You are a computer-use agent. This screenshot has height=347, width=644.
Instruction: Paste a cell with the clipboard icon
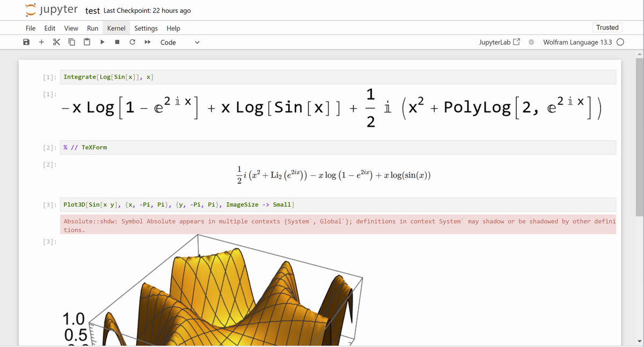(x=86, y=42)
